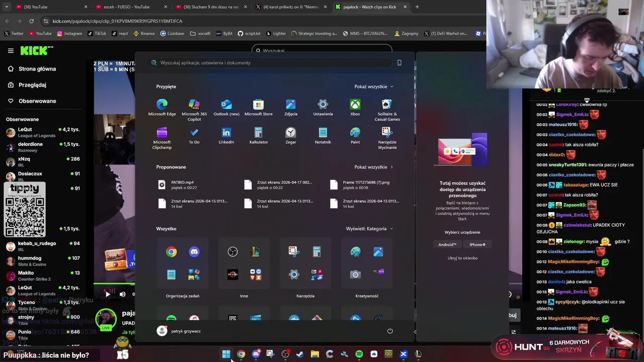Screen dimensions: 644x362
Task: Choose Android device option
Action: coord(447,244)
